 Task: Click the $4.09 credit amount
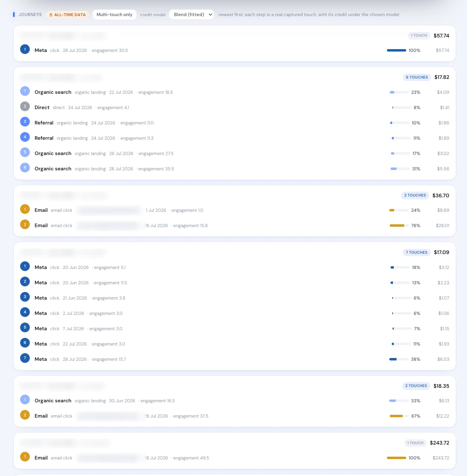(x=443, y=92)
